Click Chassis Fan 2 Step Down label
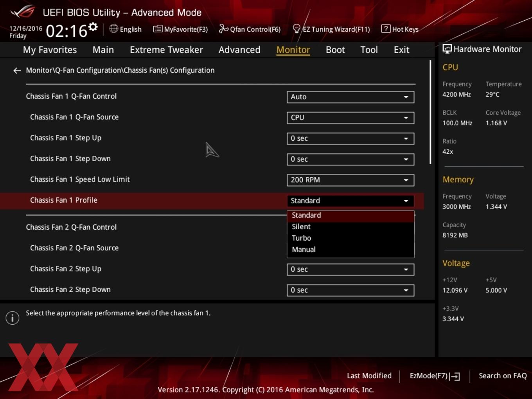The width and height of the screenshot is (532, 399). pyautogui.click(x=70, y=290)
